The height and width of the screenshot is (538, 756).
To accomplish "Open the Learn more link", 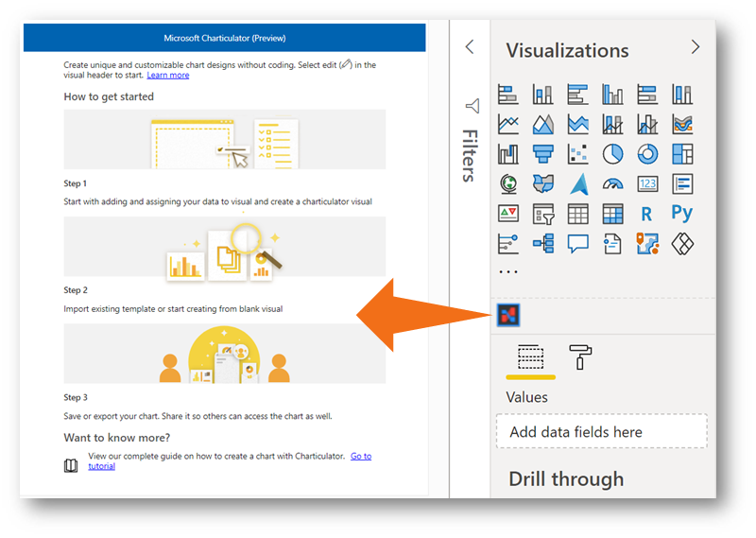I will click(168, 76).
